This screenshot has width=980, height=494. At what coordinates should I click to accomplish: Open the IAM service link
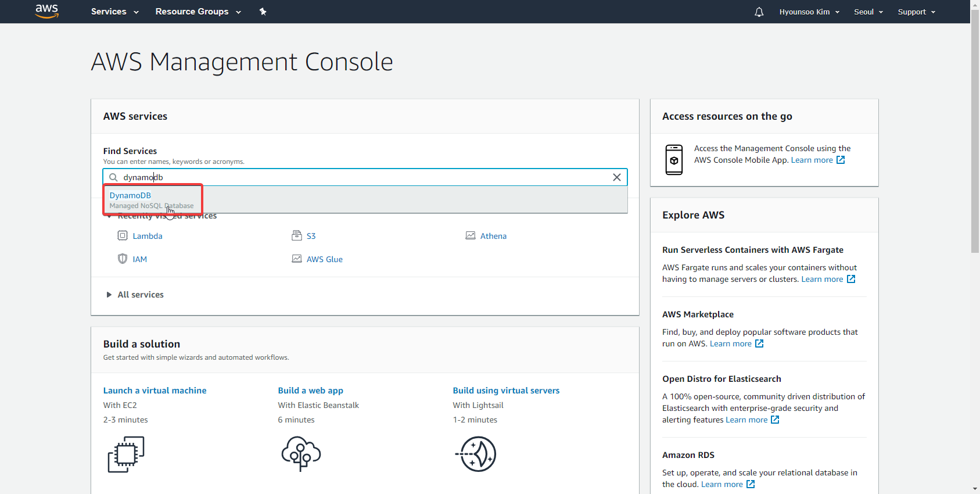139,259
